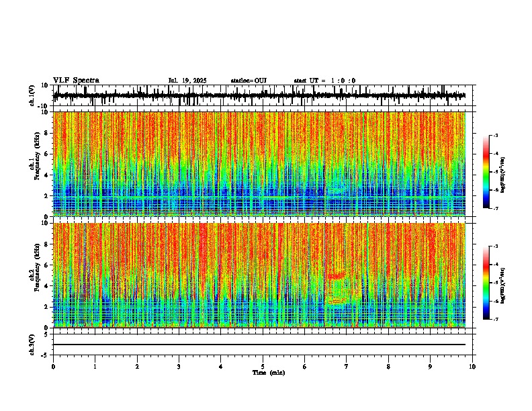Click the ch.3(V) axis label

(x=32, y=345)
